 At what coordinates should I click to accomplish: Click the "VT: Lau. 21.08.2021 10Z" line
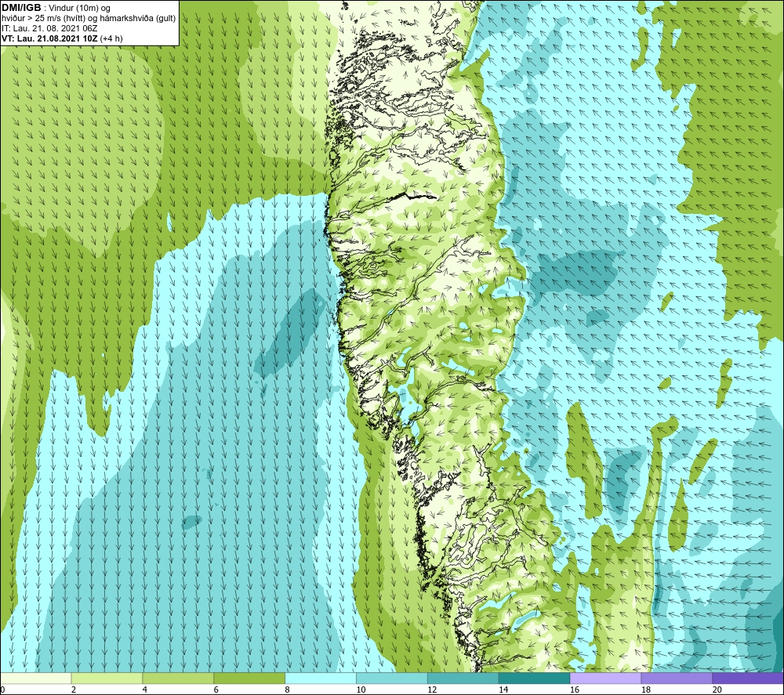click(x=50, y=38)
